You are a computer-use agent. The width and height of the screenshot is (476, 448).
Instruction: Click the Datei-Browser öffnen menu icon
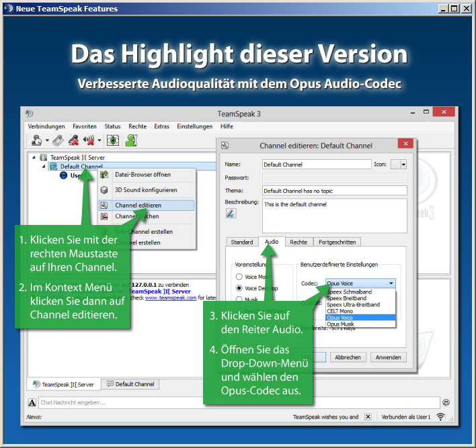(x=104, y=175)
